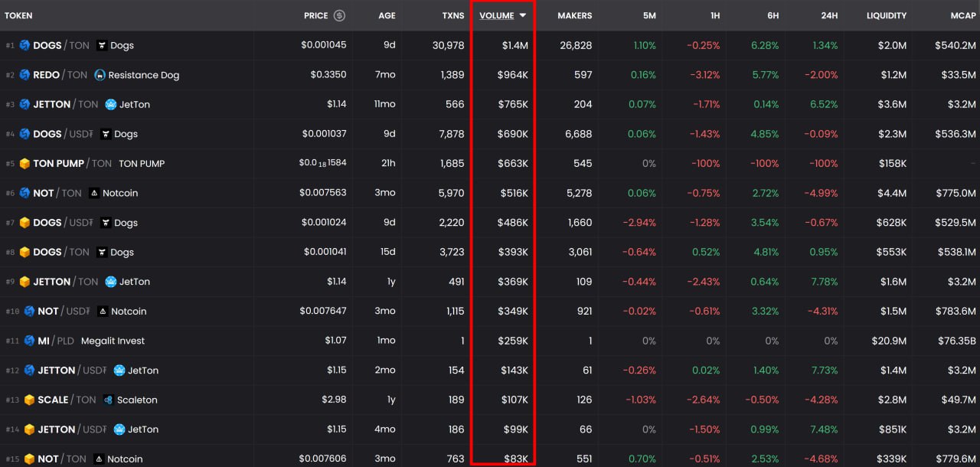This screenshot has width=980, height=467.
Task: Open the #1 DOGS / TON pair row
Action: click(490, 45)
